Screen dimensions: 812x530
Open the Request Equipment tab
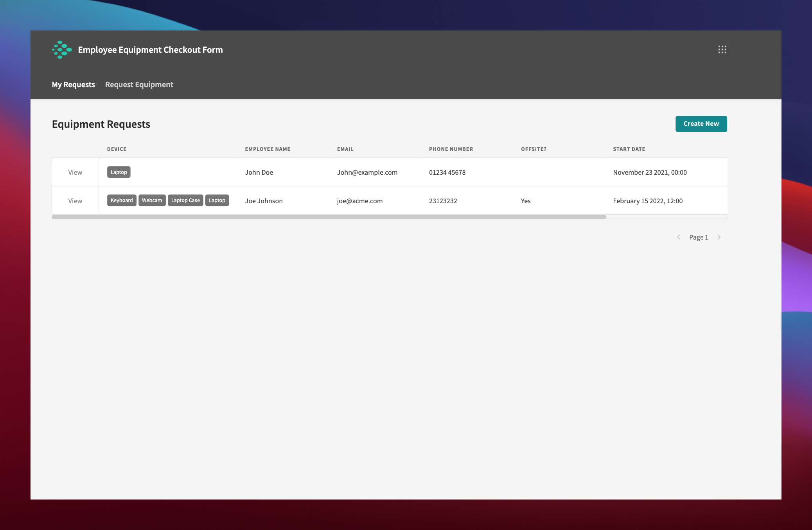click(139, 84)
